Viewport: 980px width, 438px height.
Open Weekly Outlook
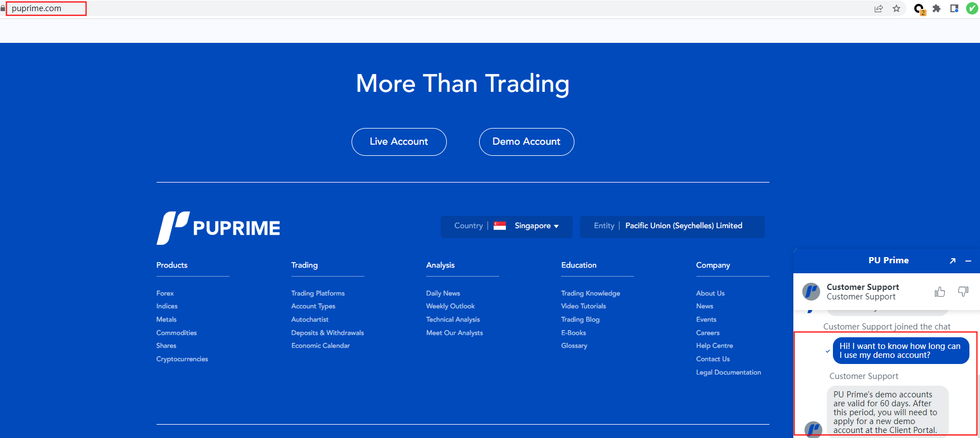(x=450, y=306)
